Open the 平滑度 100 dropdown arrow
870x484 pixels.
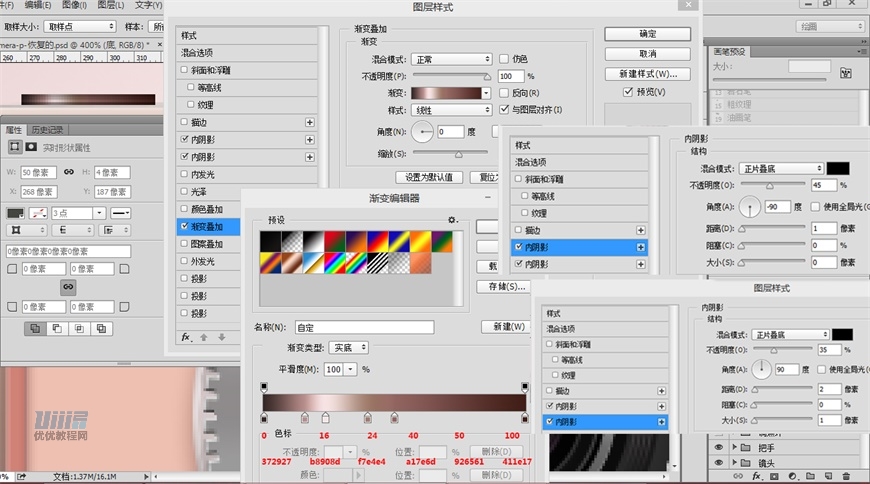tap(351, 369)
